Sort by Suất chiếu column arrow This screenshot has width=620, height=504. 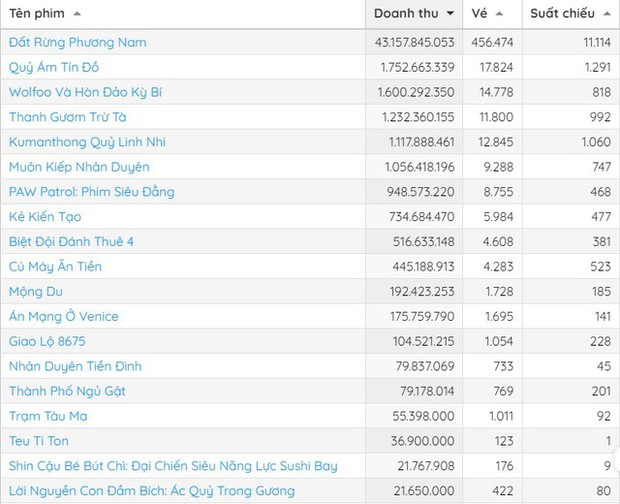pos(606,14)
